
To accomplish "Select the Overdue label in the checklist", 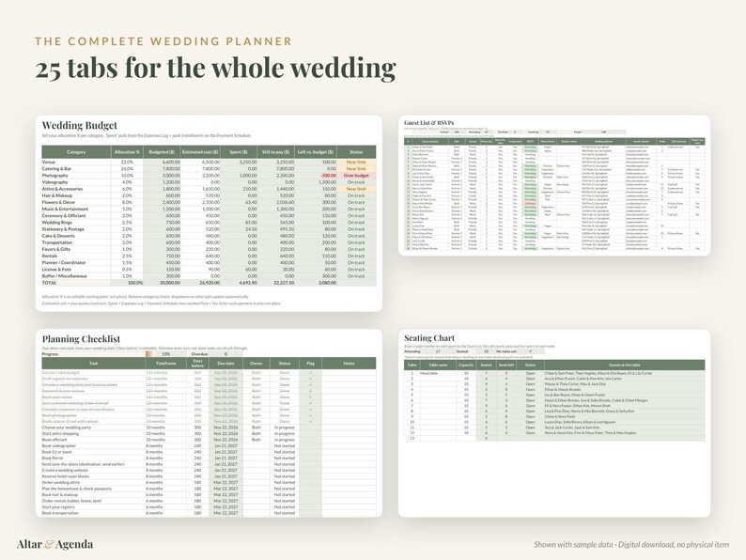I will click(200, 354).
